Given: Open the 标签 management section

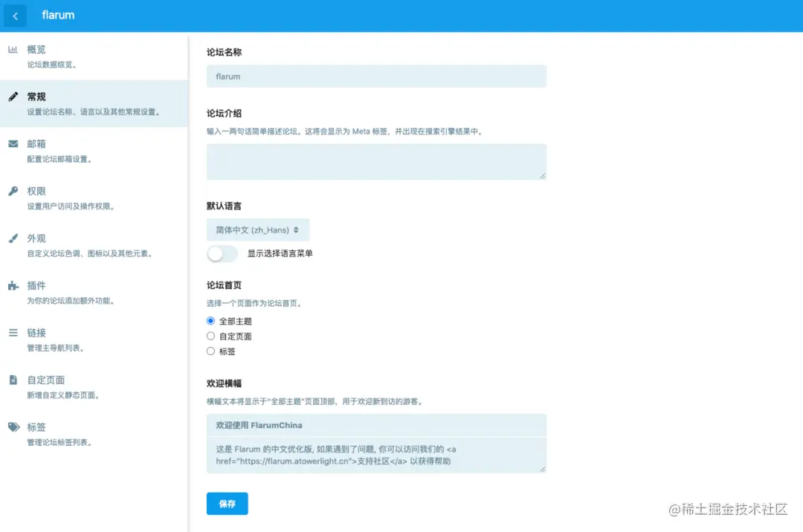Looking at the screenshot, I should tap(94, 434).
